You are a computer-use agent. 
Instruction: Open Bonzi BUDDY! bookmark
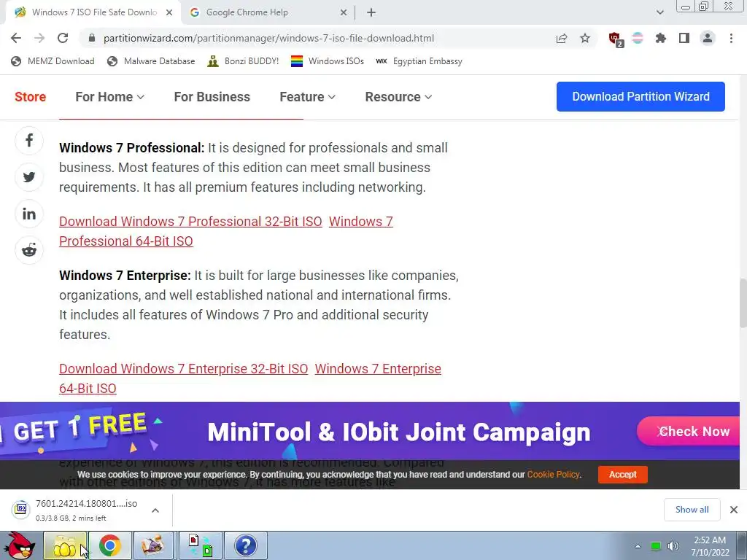[243, 61]
